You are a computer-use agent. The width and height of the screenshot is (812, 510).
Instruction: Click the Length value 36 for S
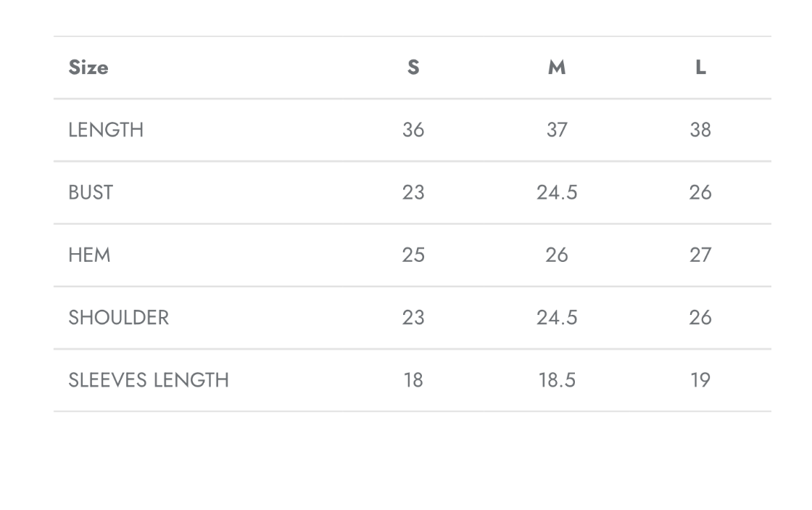(413, 131)
